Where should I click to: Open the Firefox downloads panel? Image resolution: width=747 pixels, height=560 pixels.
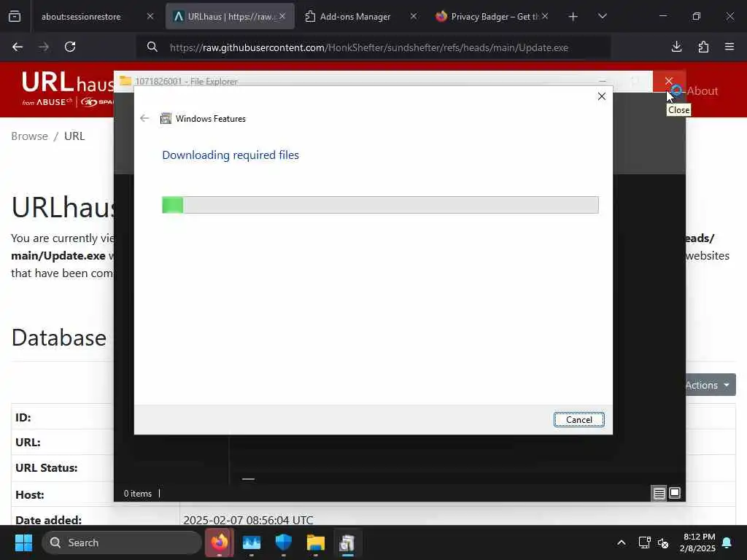click(x=676, y=47)
